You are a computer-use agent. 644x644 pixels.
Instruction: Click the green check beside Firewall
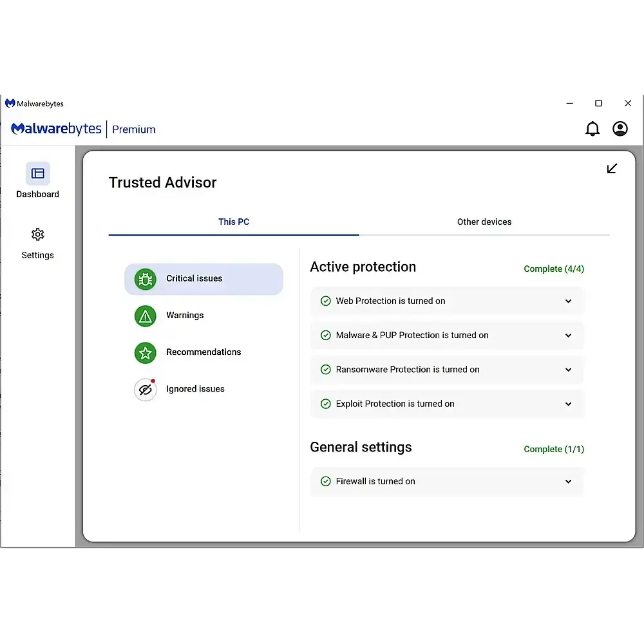(x=325, y=482)
